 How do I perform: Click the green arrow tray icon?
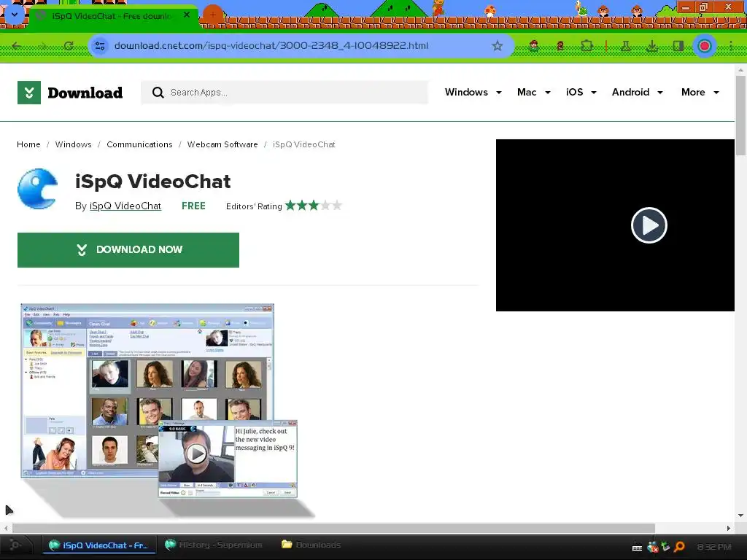click(665, 547)
